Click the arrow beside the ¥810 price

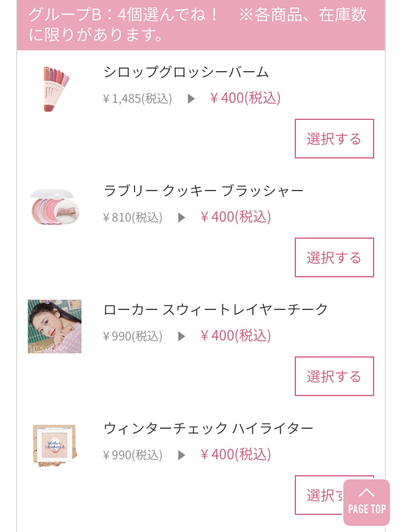[181, 217]
